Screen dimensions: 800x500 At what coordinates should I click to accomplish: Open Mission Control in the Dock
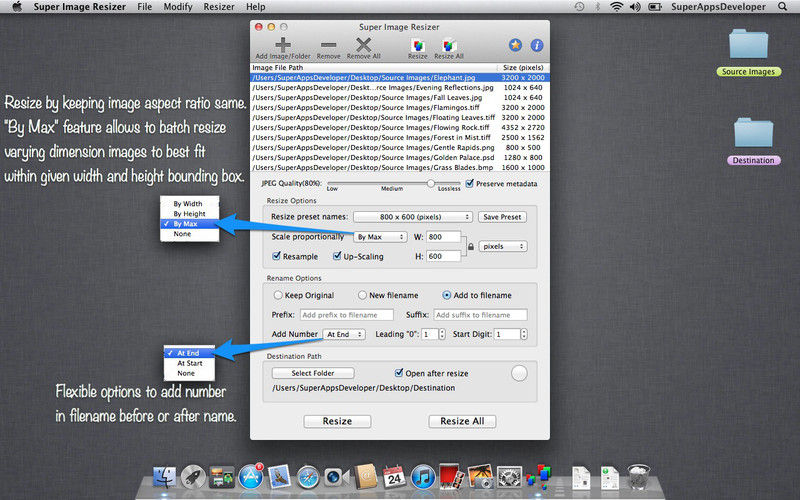[x=222, y=478]
